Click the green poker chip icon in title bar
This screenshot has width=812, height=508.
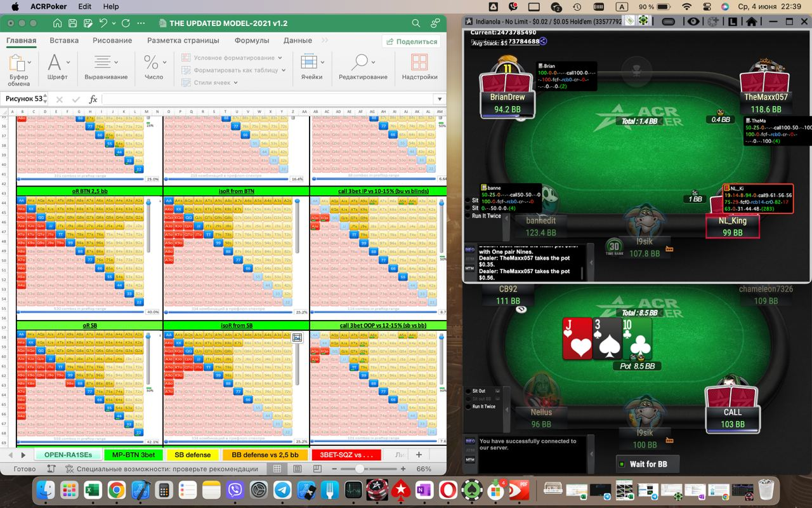point(643,21)
